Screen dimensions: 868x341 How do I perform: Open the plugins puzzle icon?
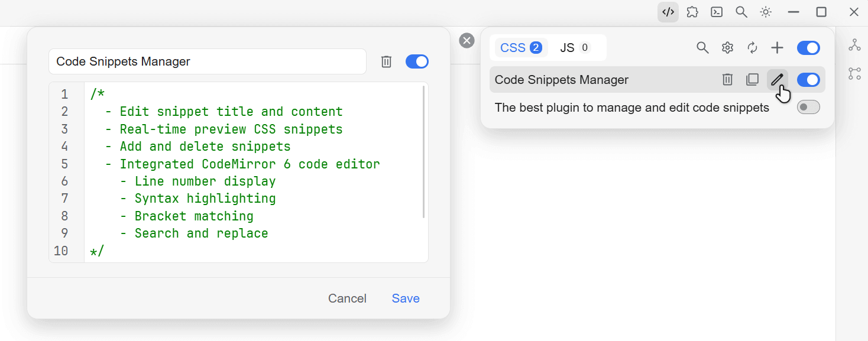point(692,12)
